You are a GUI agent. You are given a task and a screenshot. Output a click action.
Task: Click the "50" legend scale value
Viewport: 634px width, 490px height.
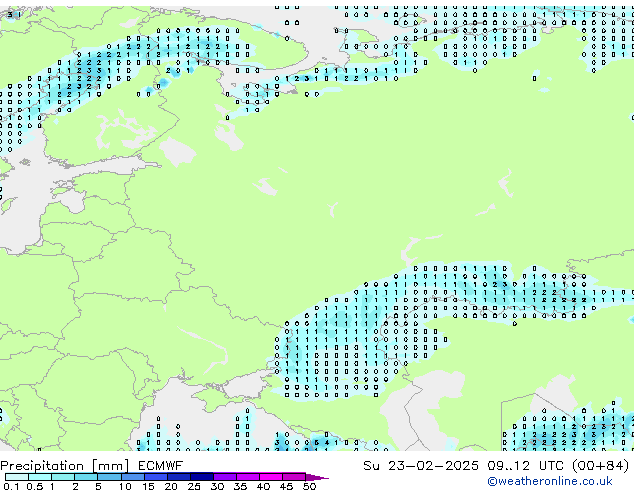(309, 486)
